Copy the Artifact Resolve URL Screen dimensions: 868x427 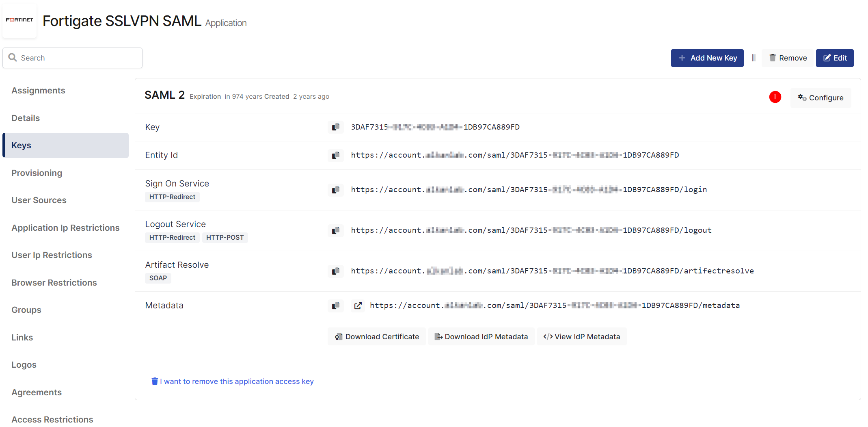[x=335, y=271]
